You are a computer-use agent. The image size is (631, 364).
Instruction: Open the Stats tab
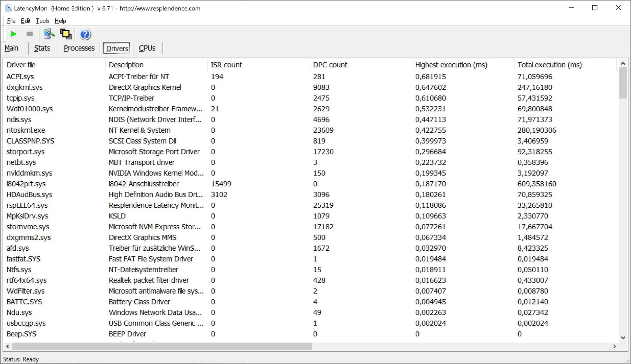pos(42,48)
